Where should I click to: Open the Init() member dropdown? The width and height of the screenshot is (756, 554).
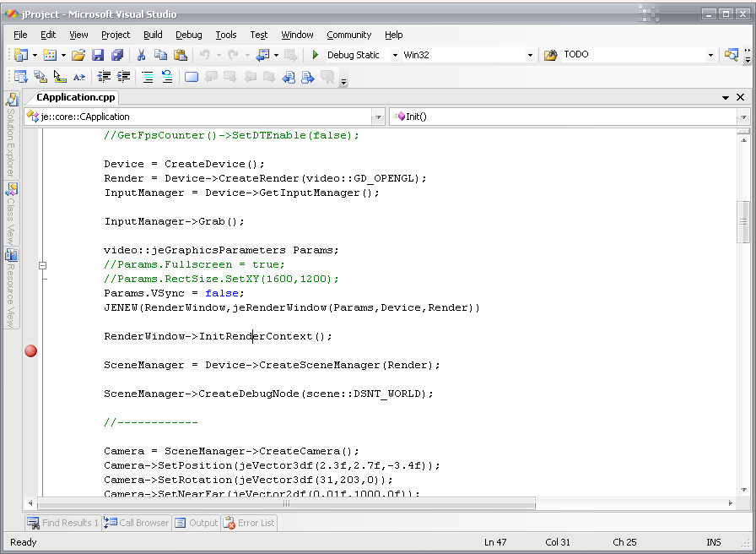[x=742, y=117]
